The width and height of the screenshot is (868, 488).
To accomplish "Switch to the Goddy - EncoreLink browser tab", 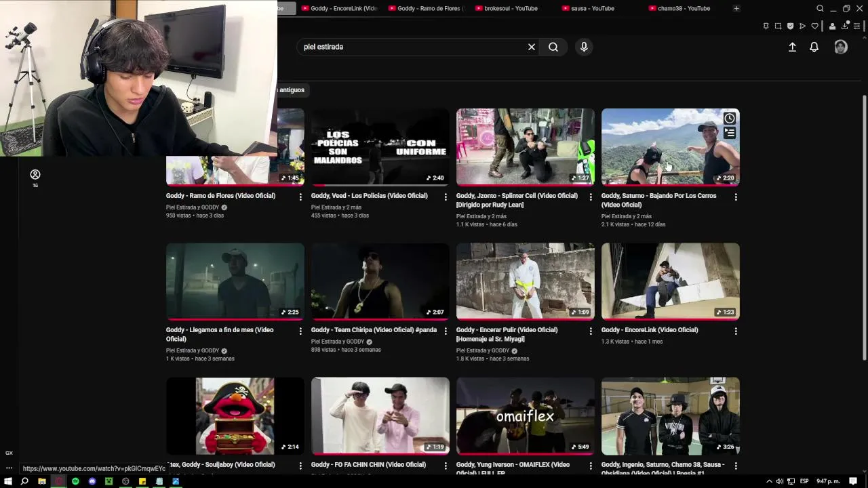I will pos(338,8).
